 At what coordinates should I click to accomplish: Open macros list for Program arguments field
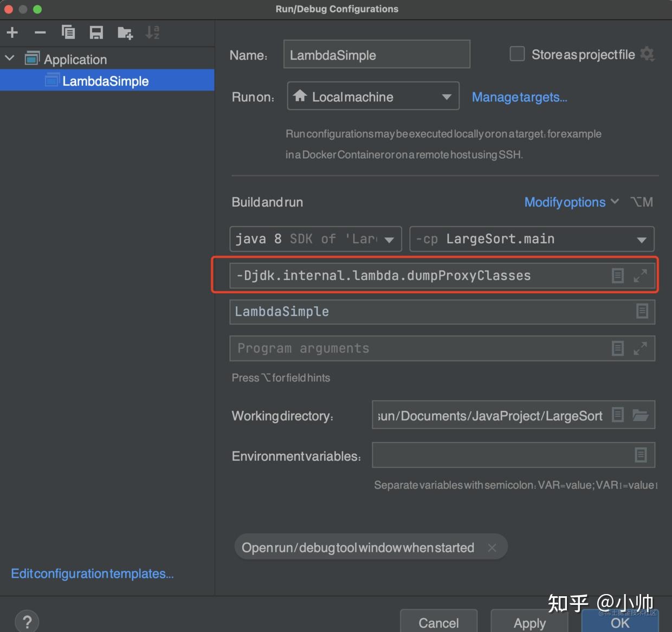point(617,348)
